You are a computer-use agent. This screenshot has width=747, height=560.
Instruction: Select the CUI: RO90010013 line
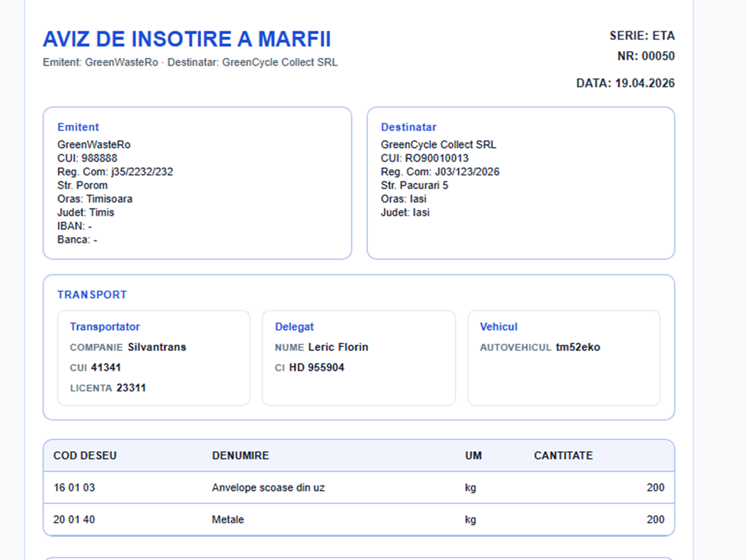click(x=425, y=158)
